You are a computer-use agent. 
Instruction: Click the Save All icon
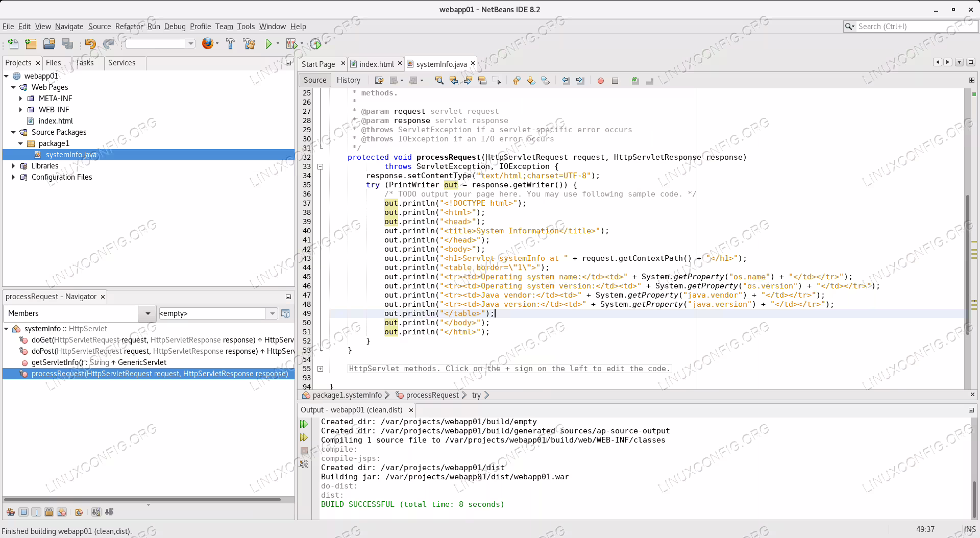point(67,44)
